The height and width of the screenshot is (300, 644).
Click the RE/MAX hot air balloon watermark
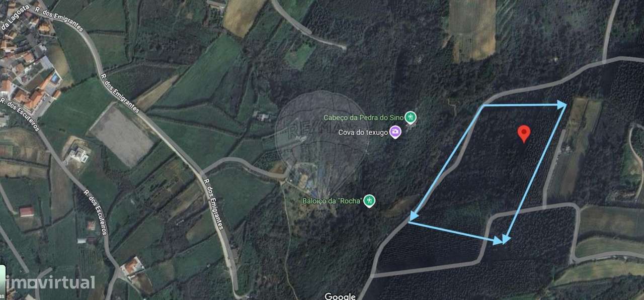[x=322, y=143]
